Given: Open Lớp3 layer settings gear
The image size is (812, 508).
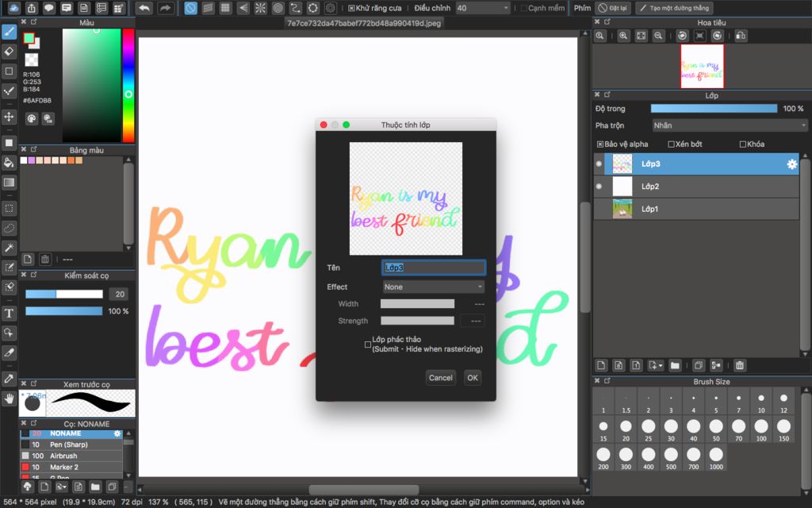Looking at the screenshot, I should [792, 164].
